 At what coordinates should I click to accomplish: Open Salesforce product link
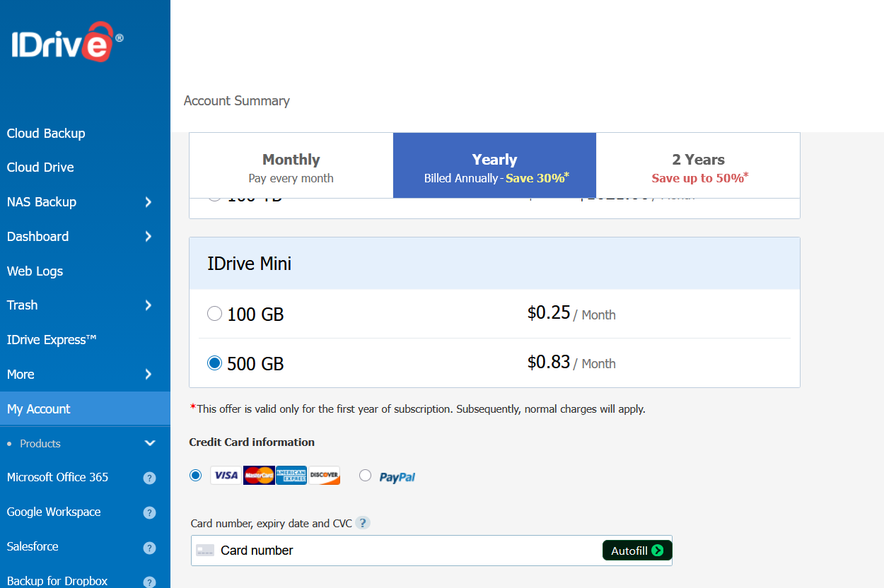(33, 546)
